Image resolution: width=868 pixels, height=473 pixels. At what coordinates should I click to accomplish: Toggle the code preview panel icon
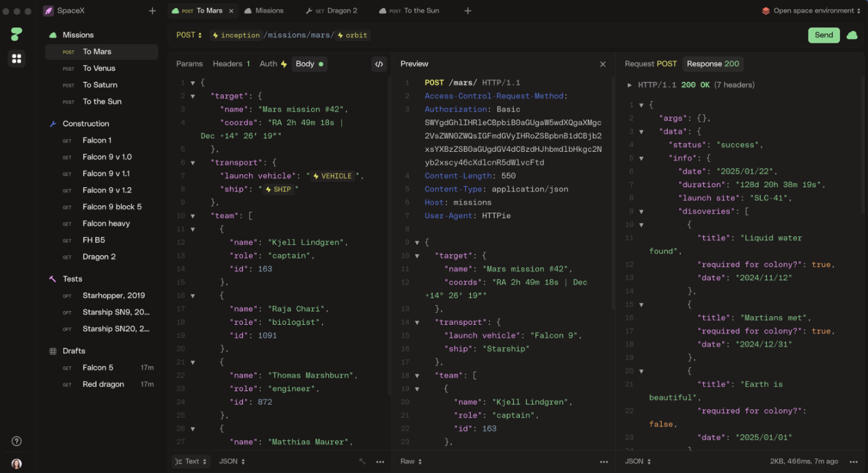[379, 64]
